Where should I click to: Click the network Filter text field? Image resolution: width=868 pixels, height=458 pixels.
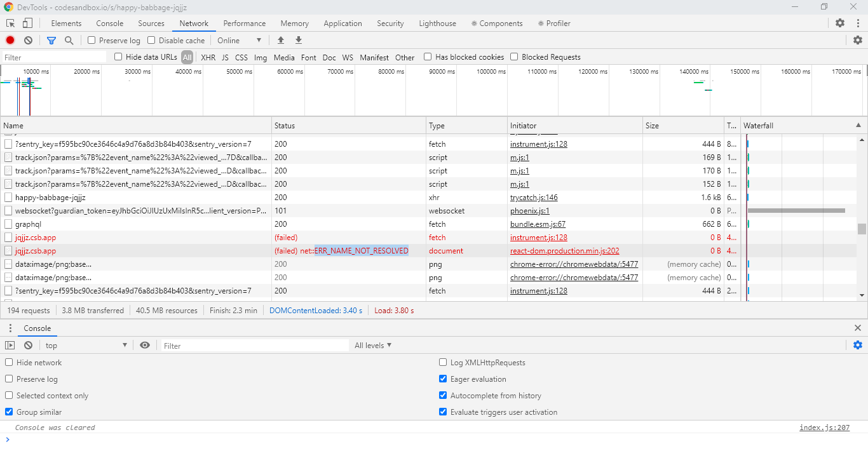pos(54,57)
